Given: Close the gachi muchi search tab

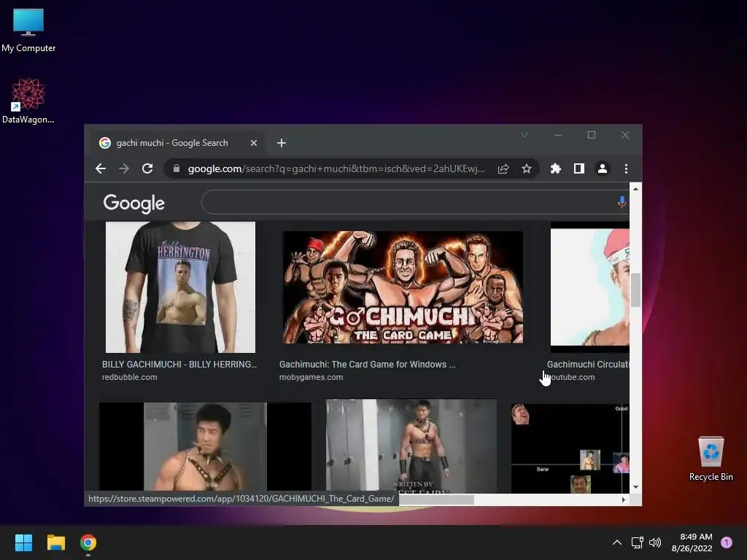Looking at the screenshot, I should [x=254, y=143].
